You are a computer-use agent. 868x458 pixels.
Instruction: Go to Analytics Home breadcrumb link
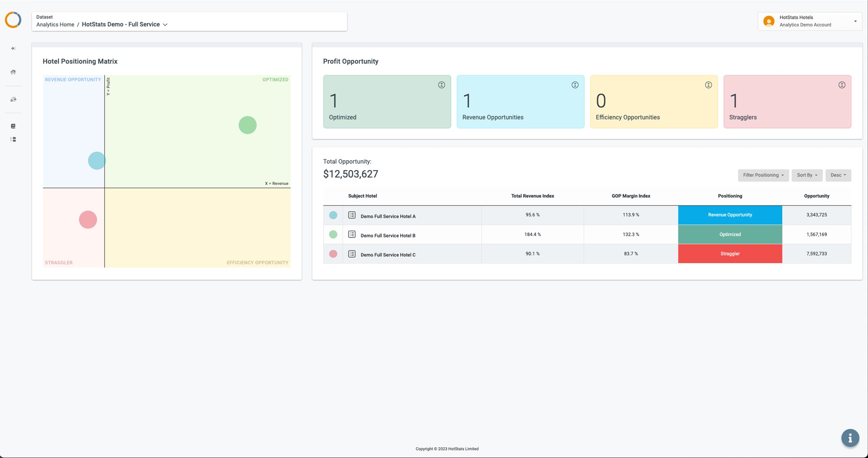pos(55,25)
